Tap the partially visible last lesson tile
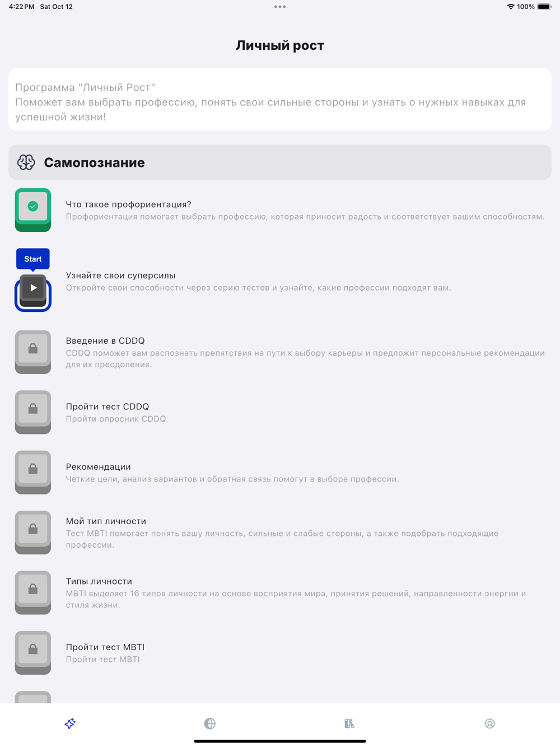Viewport: 560px width, 747px height. (x=33, y=697)
